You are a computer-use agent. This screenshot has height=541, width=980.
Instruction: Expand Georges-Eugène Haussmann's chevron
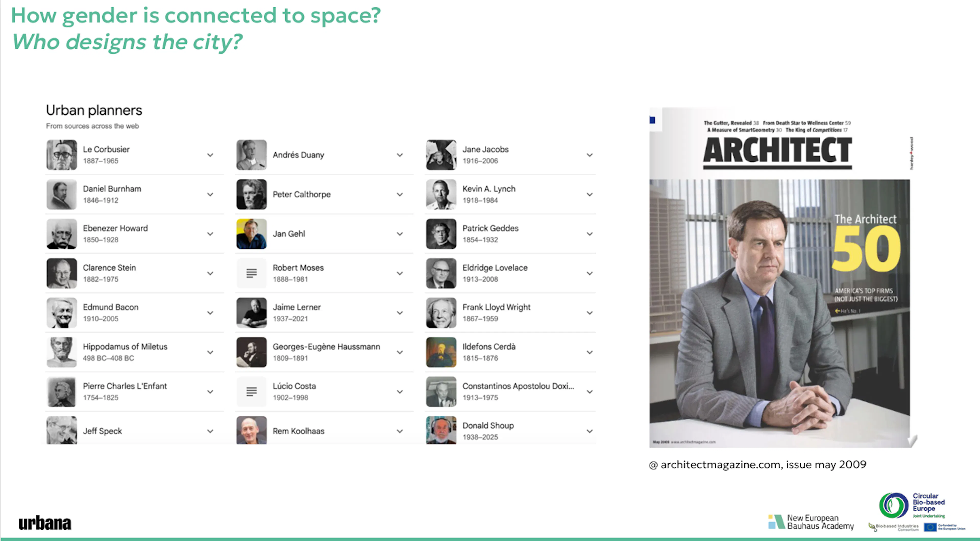(x=400, y=352)
